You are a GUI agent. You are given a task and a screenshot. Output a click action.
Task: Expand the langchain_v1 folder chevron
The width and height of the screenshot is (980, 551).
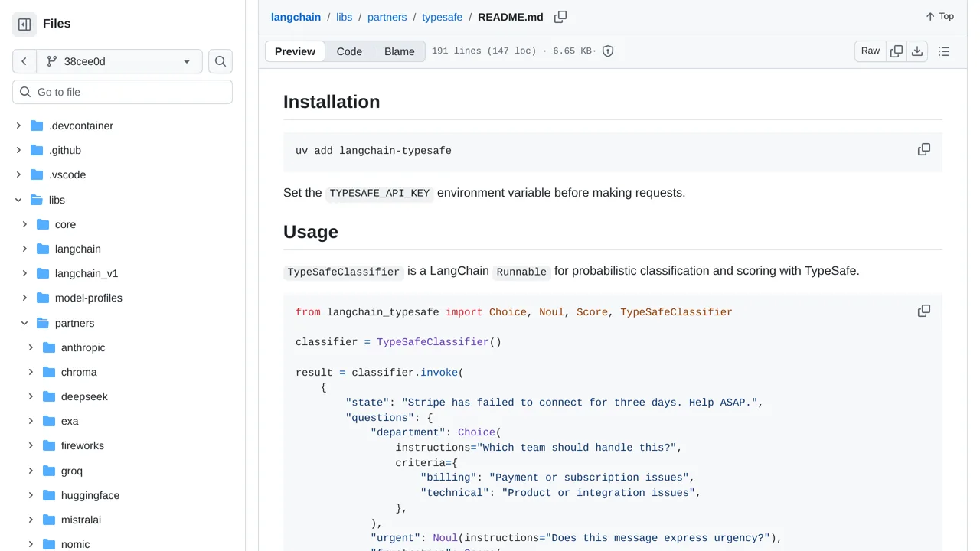(24, 273)
